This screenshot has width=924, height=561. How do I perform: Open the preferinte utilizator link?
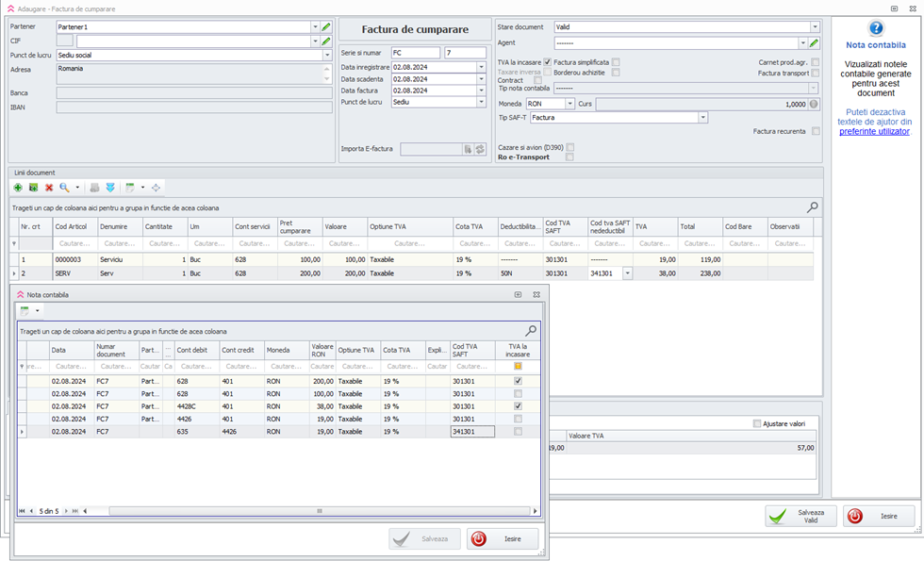(x=874, y=131)
